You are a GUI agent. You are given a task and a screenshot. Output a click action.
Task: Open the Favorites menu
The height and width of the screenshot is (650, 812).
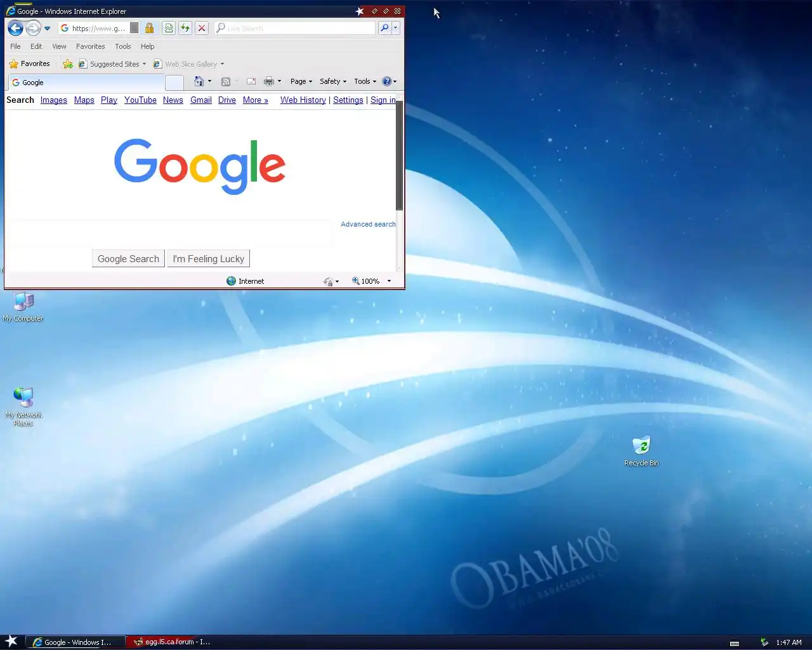90,46
